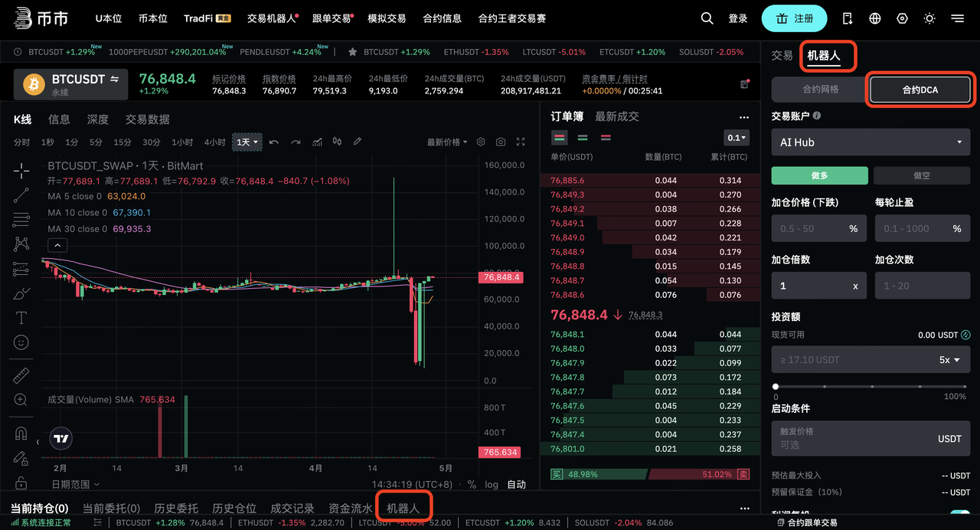Open the app download phone icon
The image size is (980, 530).
click(x=848, y=18)
